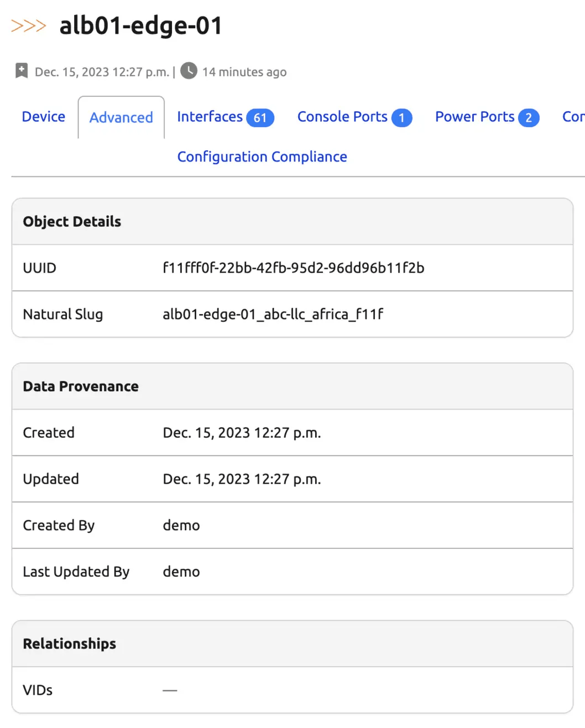
Task: Open the Interfaces tab
Action: coord(210,117)
